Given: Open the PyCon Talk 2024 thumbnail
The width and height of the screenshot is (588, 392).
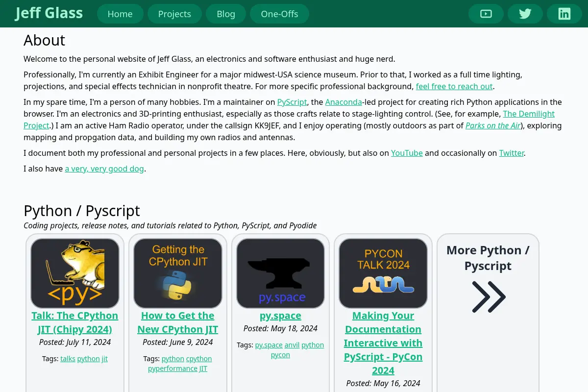Looking at the screenshot, I should 383,273.
